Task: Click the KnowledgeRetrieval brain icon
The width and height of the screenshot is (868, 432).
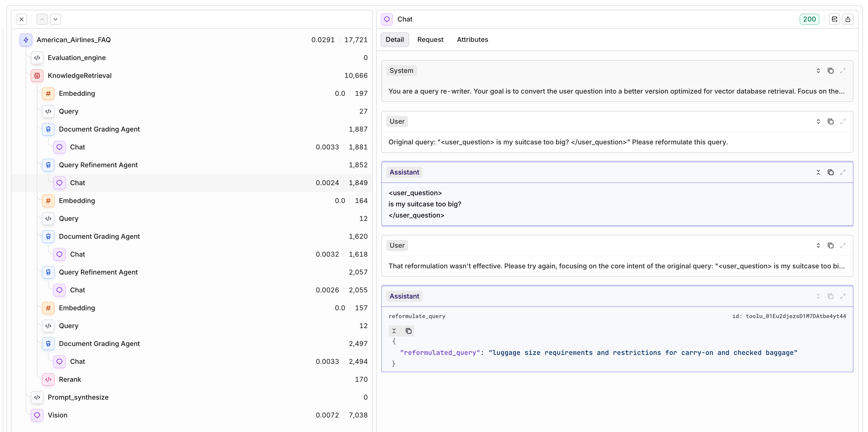Action: click(x=37, y=76)
